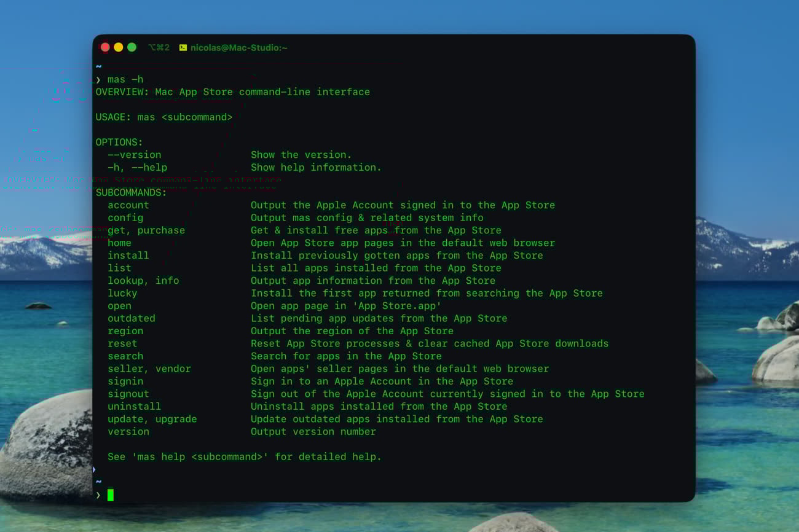Click the 'update, upgrade' subcommand text
The width and height of the screenshot is (799, 532).
pos(152,419)
